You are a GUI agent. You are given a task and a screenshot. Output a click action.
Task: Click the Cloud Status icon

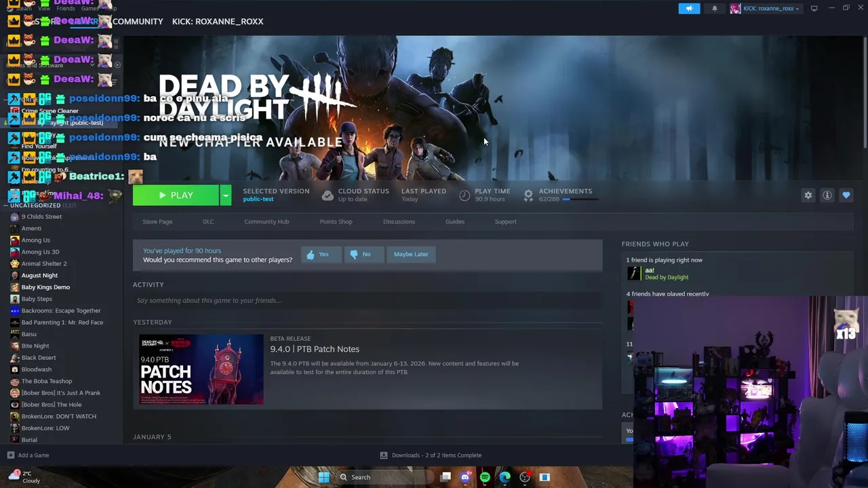point(328,195)
